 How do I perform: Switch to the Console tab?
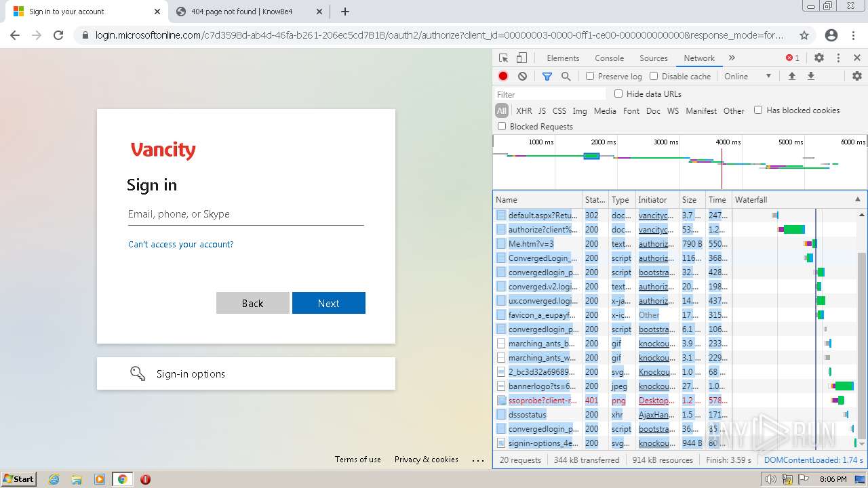tap(609, 58)
